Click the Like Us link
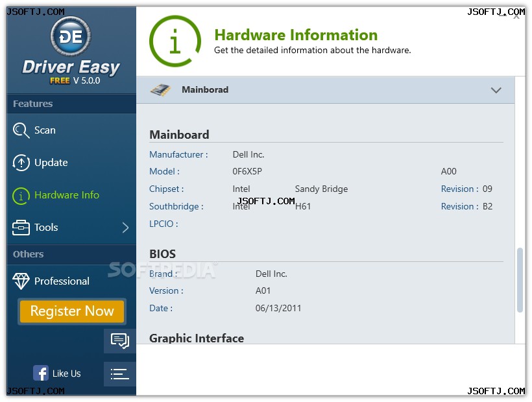532x402 pixels. 66,373
